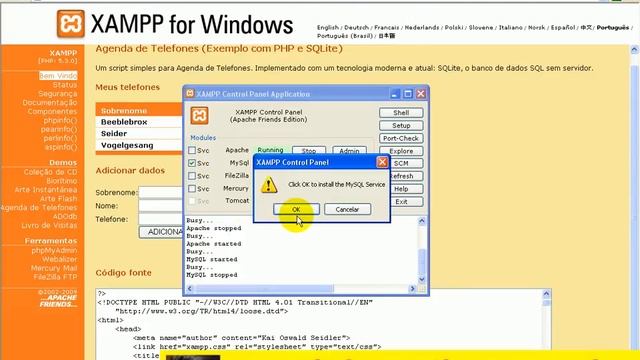Viewport: 640px width, 360px height.
Task: Click the XAMPP logo in page header
Action: [71, 24]
